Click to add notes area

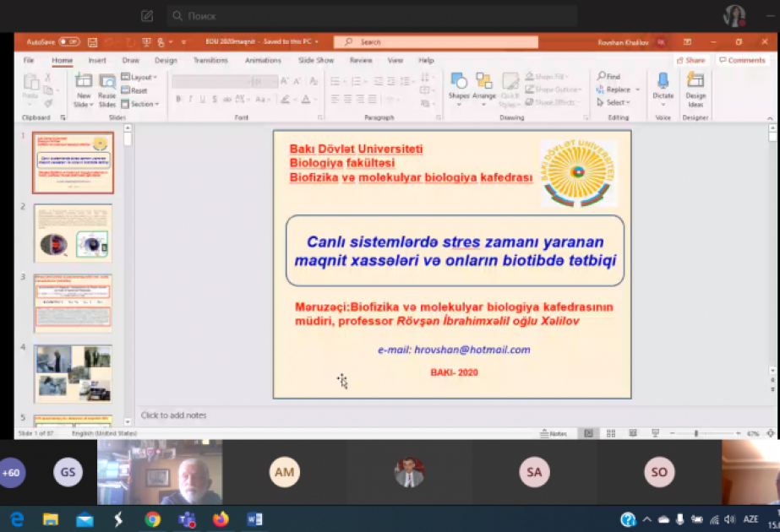point(173,415)
